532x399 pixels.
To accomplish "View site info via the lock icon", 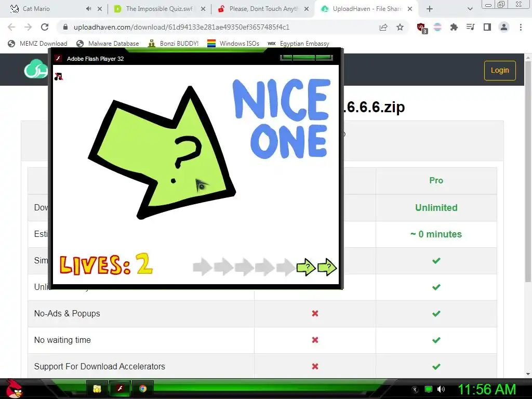I will tap(65, 27).
